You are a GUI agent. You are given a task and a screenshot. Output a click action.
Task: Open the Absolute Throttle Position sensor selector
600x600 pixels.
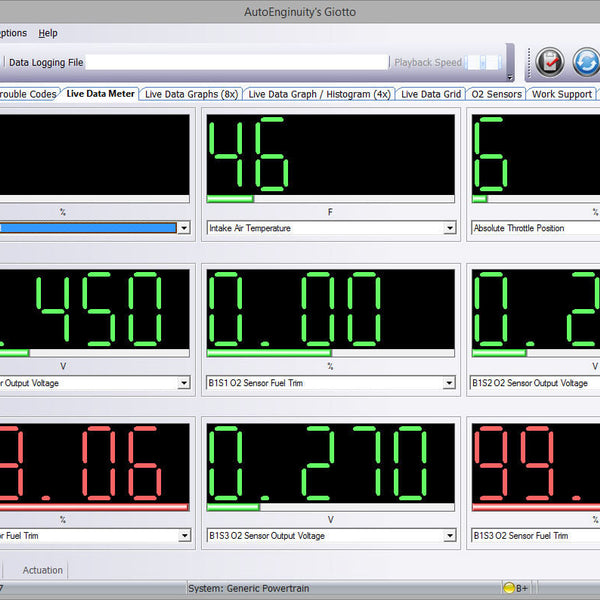click(535, 228)
